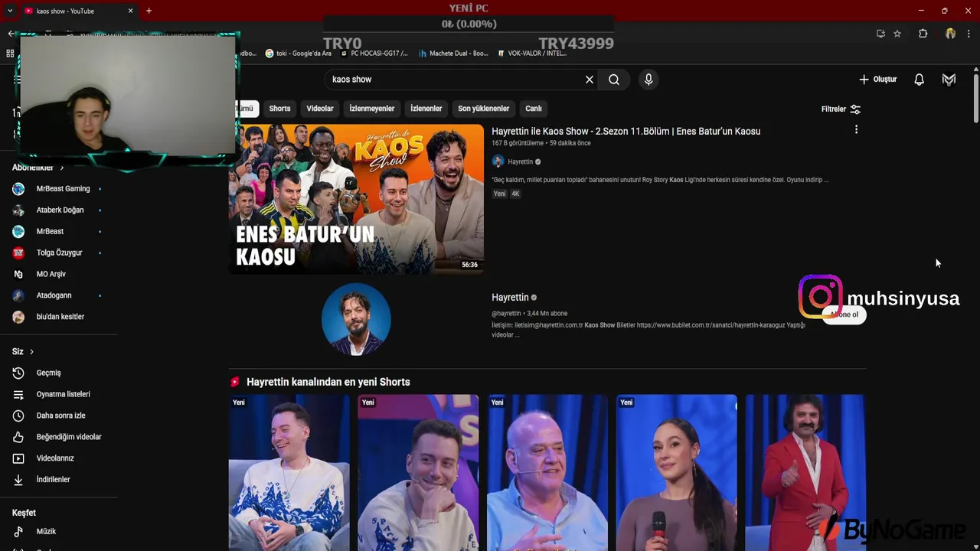Image resolution: width=980 pixels, height=551 pixels.
Task: Open the tab search dropdown arrow
Action: click(9, 11)
